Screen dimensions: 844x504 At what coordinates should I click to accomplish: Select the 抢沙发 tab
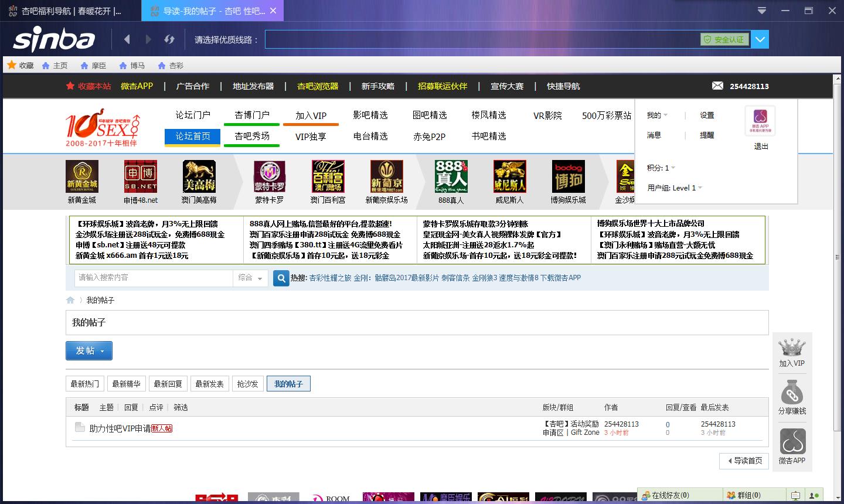(x=247, y=384)
